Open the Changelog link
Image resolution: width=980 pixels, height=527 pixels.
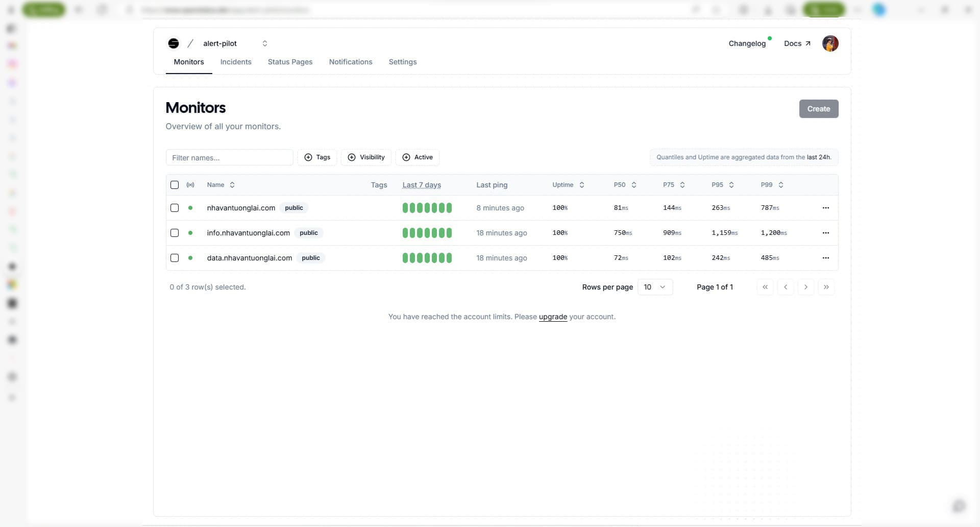(747, 43)
